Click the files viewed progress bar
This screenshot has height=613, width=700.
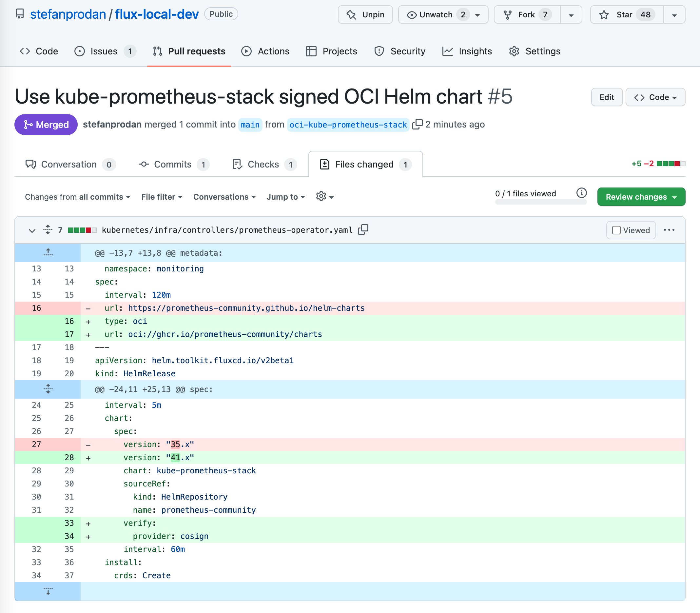point(540,202)
